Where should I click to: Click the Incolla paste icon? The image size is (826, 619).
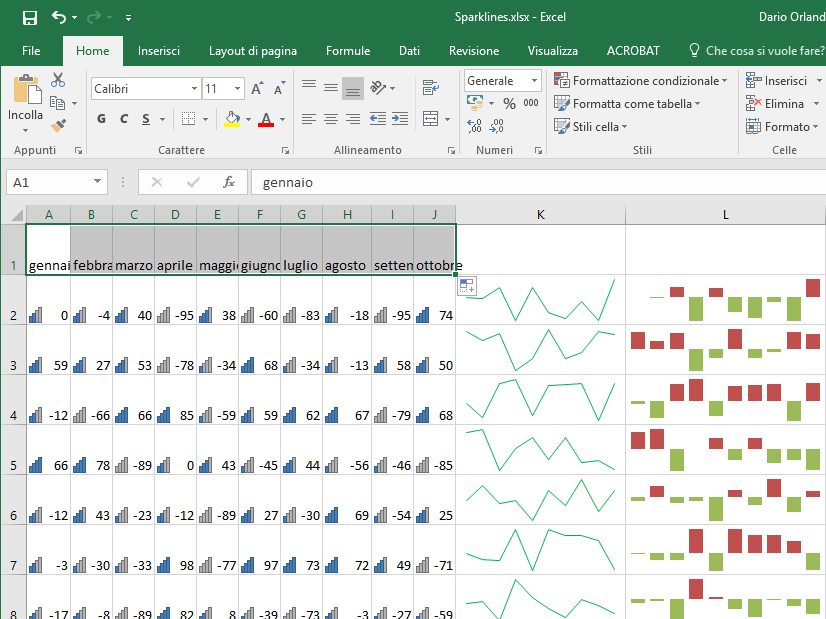25,92
